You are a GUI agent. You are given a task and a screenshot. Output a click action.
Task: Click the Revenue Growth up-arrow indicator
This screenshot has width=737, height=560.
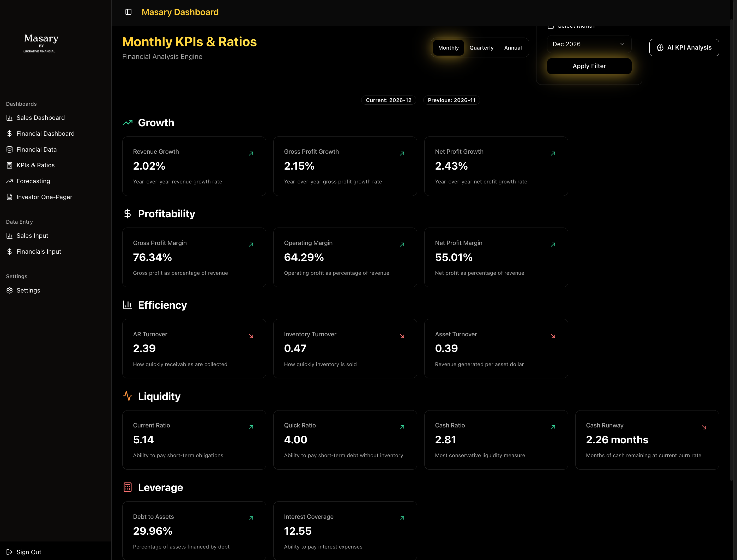251,153
